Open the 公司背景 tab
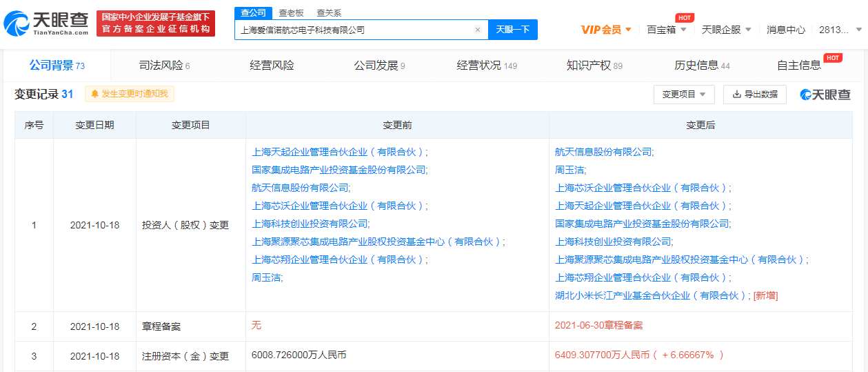868x372 pixels. coord(57,66)
